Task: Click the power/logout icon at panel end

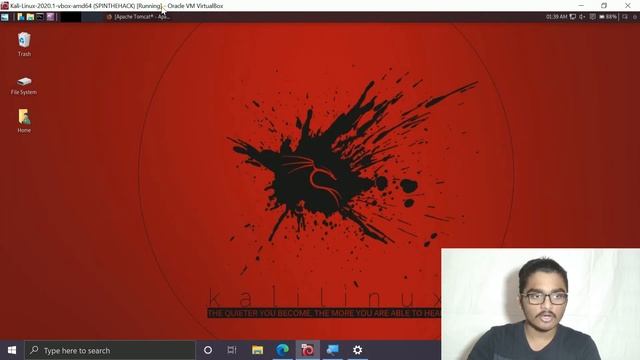Action: (x=635, y=17)
